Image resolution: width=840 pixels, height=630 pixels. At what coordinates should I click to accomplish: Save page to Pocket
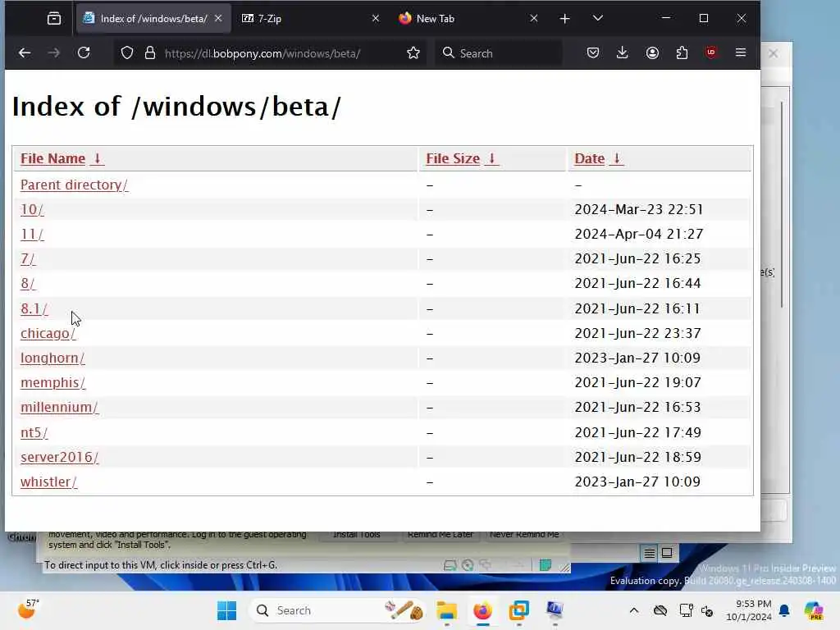(x=593, y=53)
